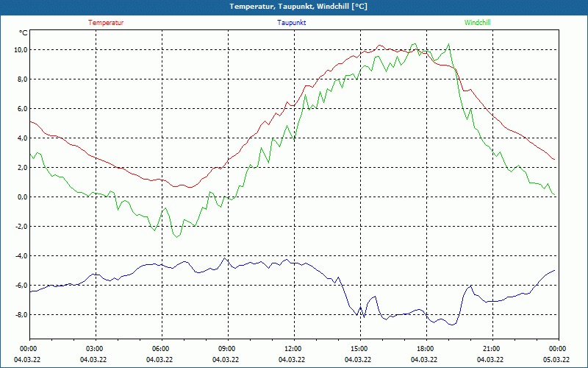Click the -8,0 y-axis value
The width and height of the screenshot is (588, 368).
point(21,315)
